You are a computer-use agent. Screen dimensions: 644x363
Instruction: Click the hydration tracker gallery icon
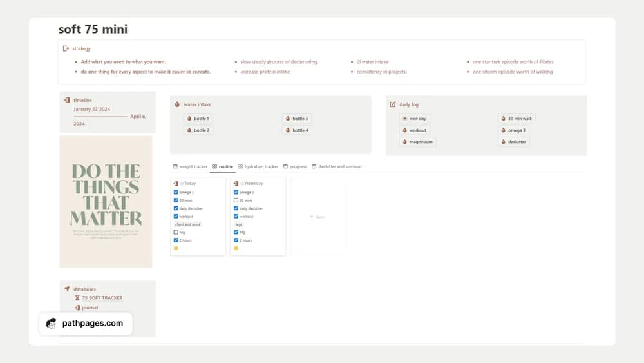pos(240,166)
